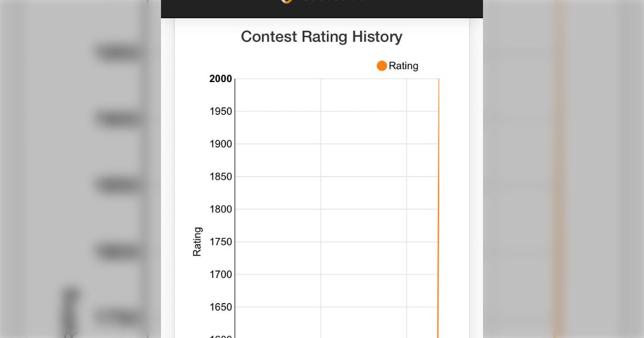The width and height of the screenshot is (644, 338).
Task: Select the 1950 y-axis tick label
Action: tap(221, 112)
